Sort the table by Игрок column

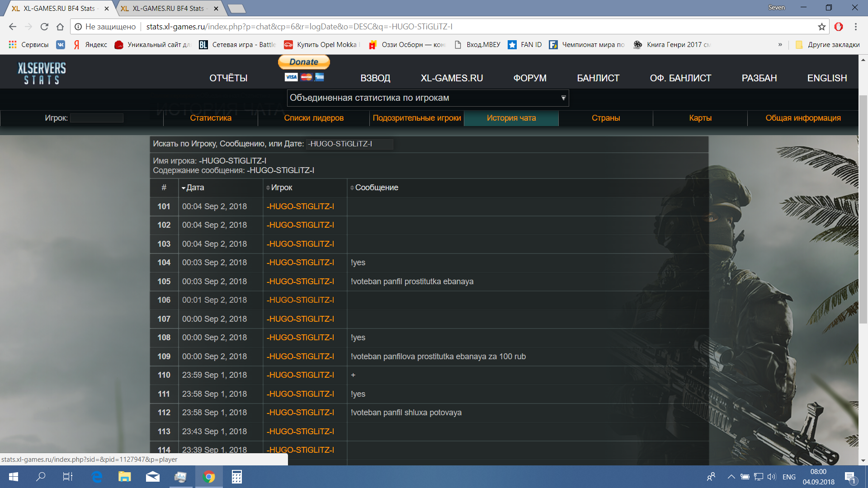coord(281,188)
